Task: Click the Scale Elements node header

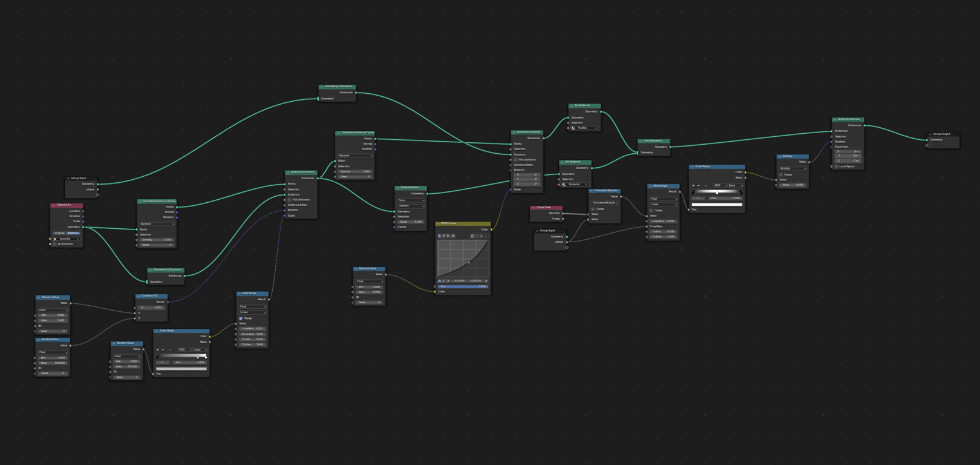Action: (411, 188)
